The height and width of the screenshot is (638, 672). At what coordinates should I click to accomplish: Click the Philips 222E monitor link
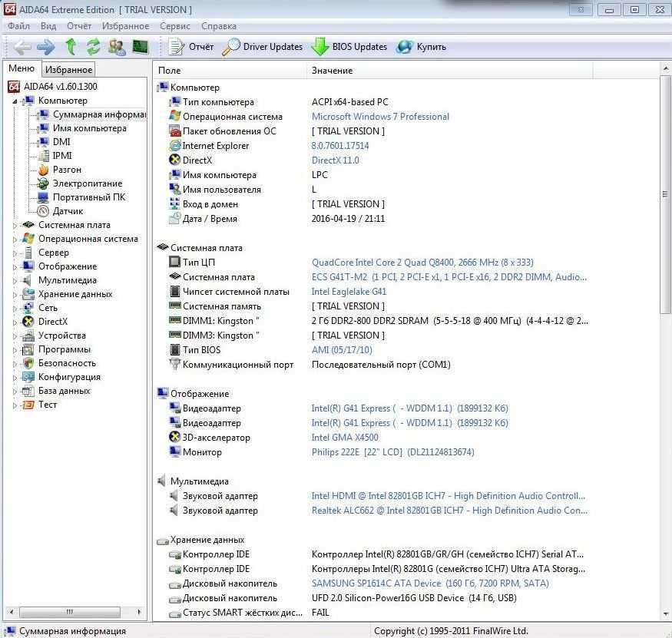(x=392, y=452)
